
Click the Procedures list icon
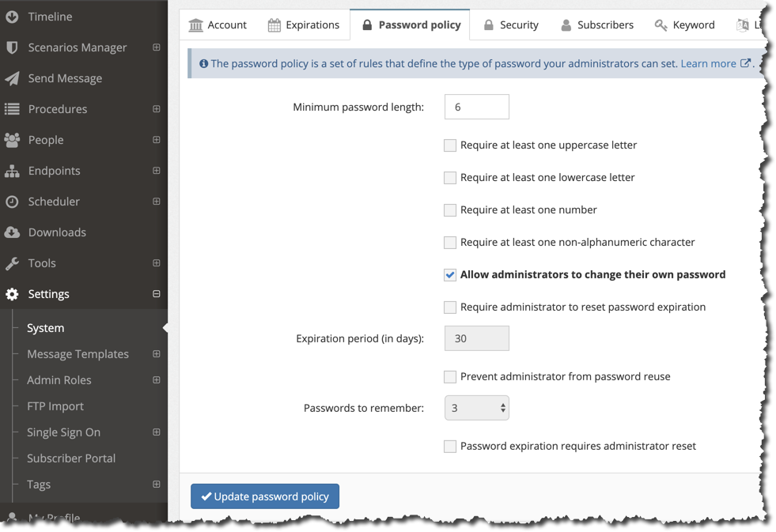pyautogui.click(x=12, y=109)
